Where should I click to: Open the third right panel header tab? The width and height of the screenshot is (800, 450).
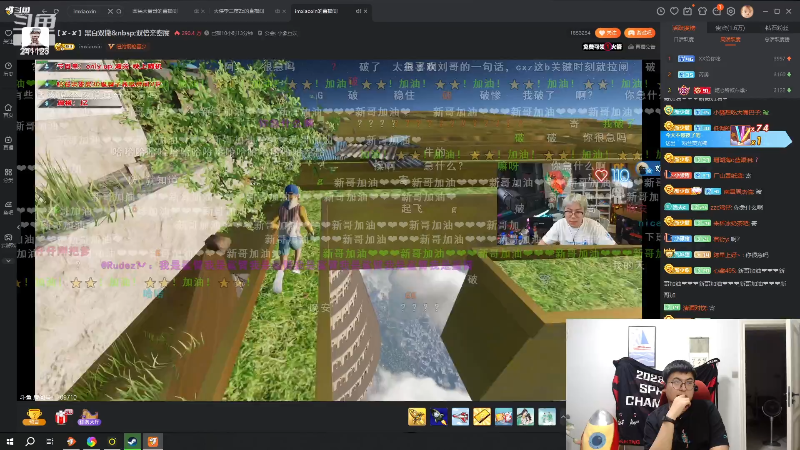776,28
